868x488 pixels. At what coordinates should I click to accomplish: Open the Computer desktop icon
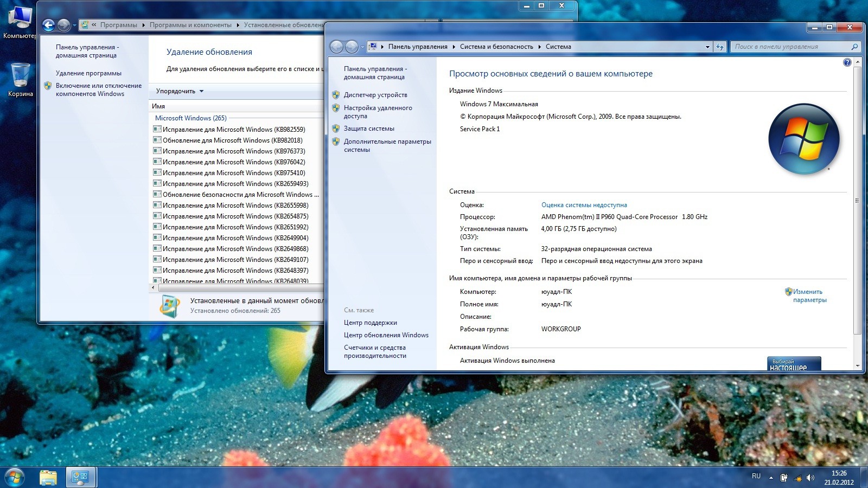20,22
